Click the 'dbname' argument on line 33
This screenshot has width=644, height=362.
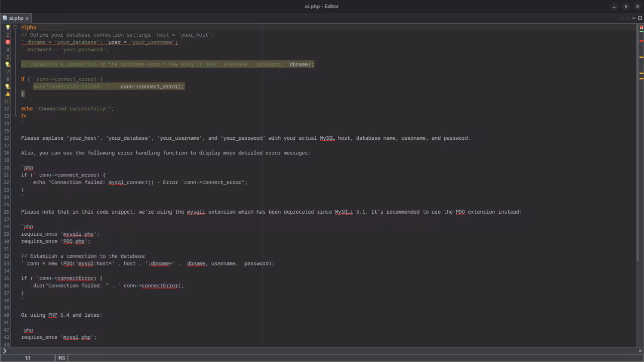196,264
